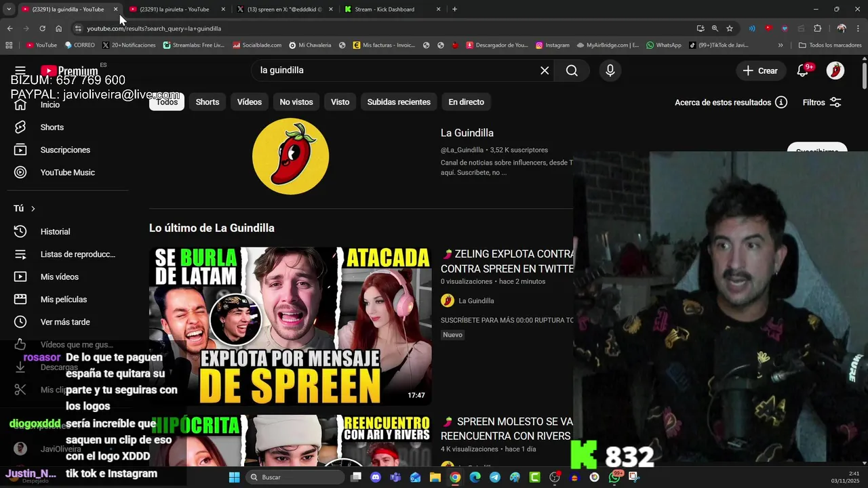
Task: Open Zeling explota contra Spreen video title
Action: [507, 261]
